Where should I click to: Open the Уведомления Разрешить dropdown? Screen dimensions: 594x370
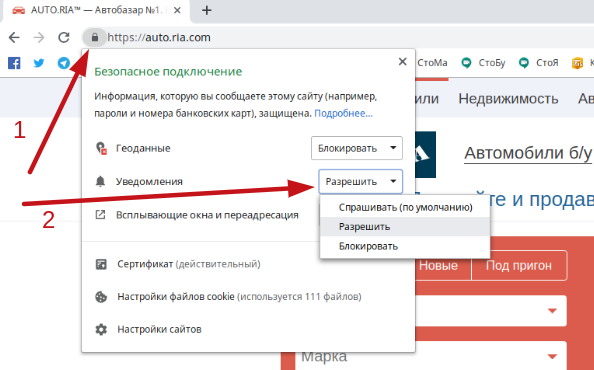pyautogui.click(x=361, y=181)
